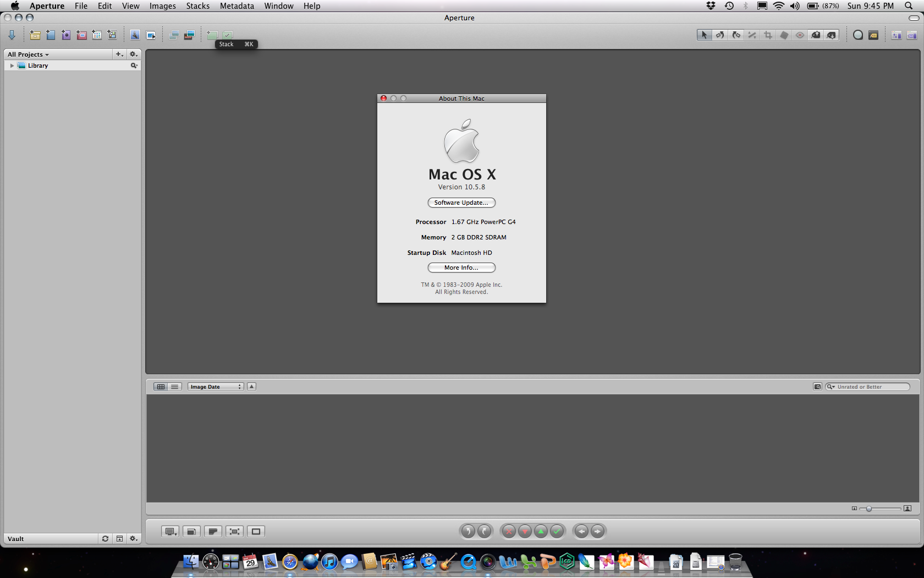Choose the Rotate Left tool
This screenshot has height=578, width=924.
[720, 35]
